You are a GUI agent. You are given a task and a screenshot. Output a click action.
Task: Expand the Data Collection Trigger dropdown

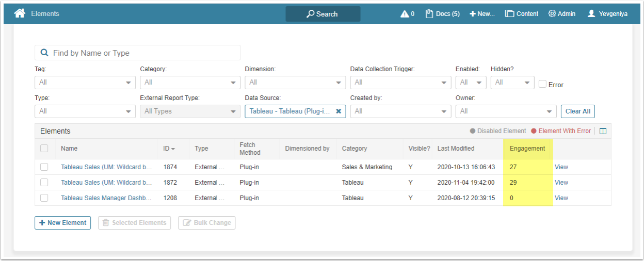click(x=400, y=83)
